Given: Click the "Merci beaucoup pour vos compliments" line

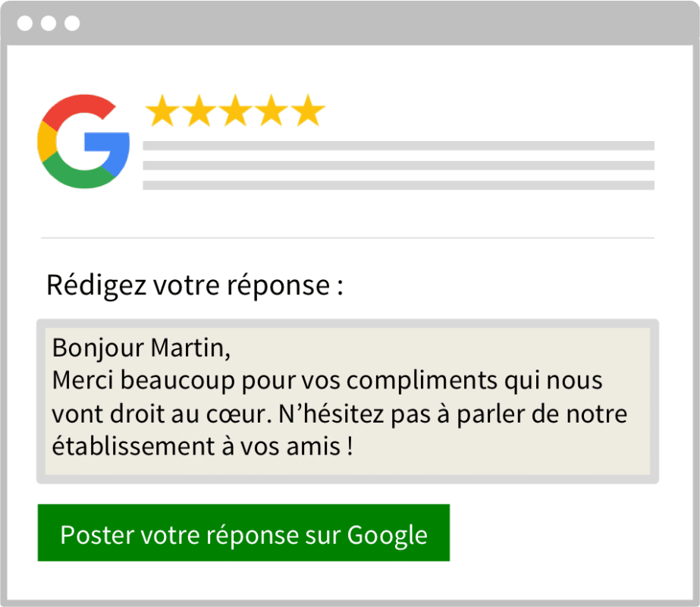Looking at the screenshot, I should [x=327, y=381].
